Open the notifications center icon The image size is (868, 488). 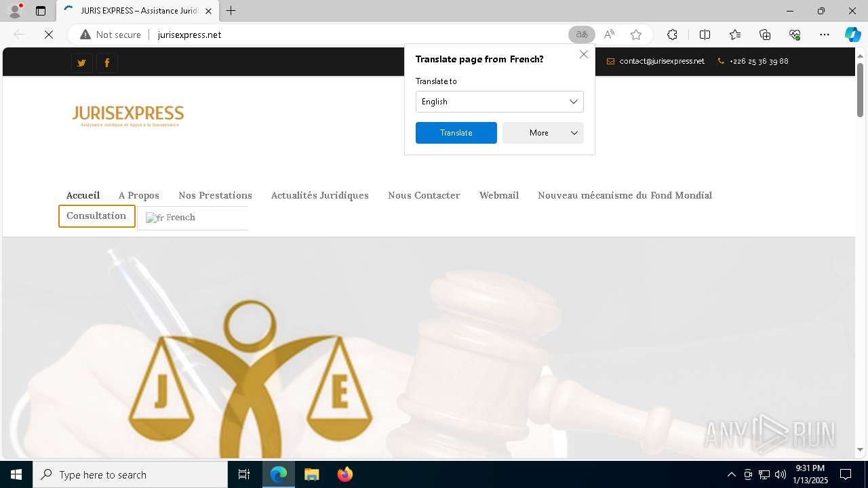tap(846, 474)
